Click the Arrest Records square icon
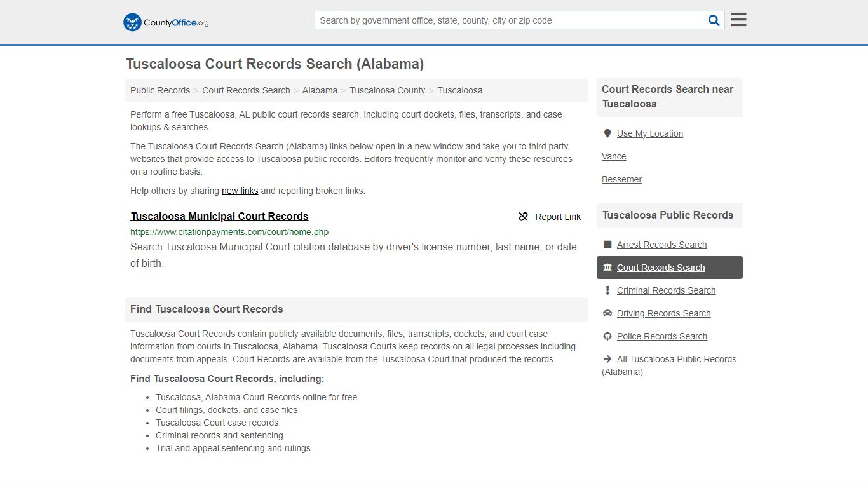The width and height of the screenshot is (868, 488). tap(607, 245)
